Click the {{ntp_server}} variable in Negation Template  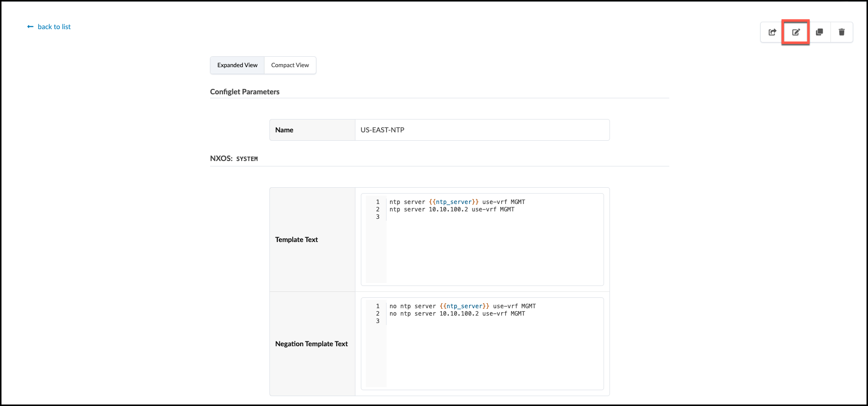(x=464, y=306)
